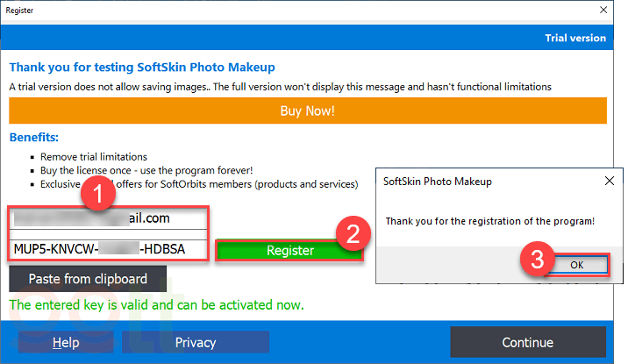
Task: Click the Trial version header label
Action: coord(575,38)
